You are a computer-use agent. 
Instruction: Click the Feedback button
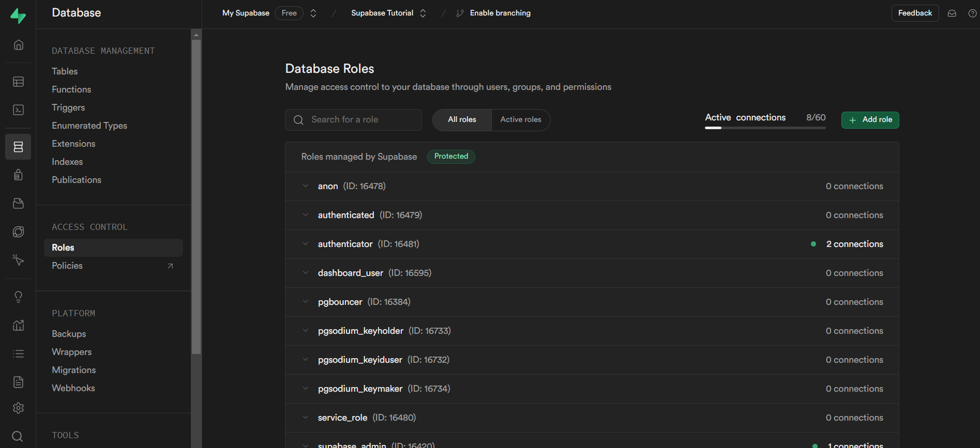[915, 13]
